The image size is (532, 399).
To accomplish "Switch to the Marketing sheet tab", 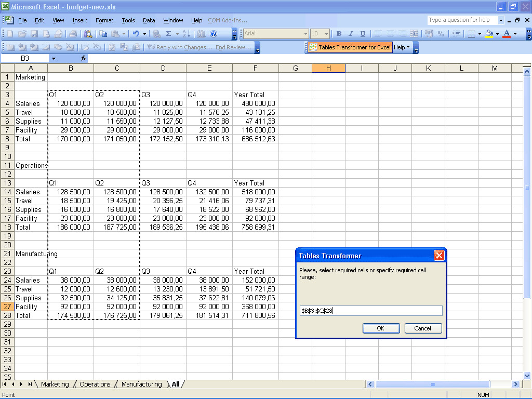I will click(55, 384).
